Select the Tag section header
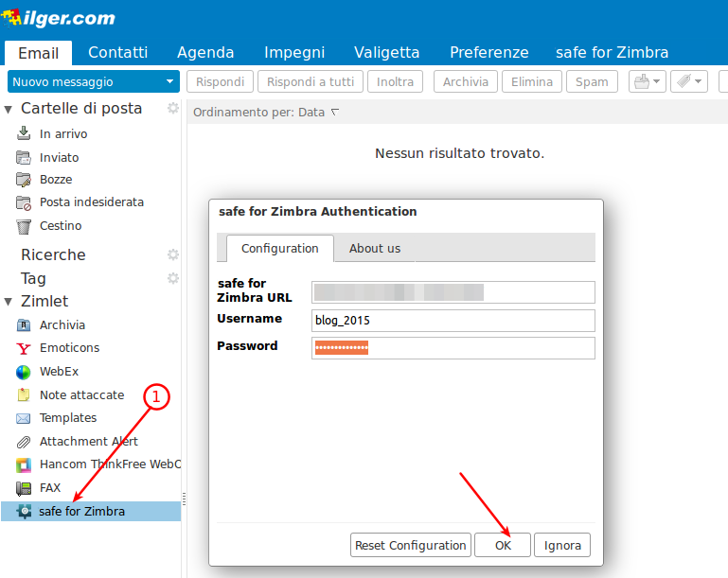 (33, 278)
